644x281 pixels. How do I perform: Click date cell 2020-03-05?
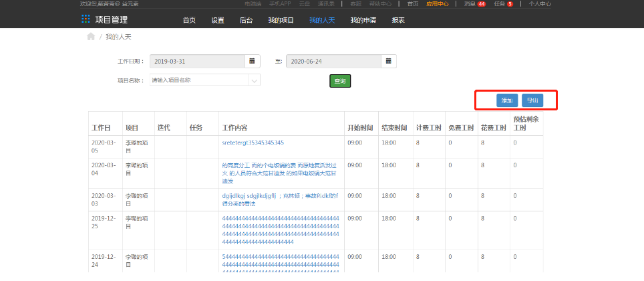(x=104, y=146)
